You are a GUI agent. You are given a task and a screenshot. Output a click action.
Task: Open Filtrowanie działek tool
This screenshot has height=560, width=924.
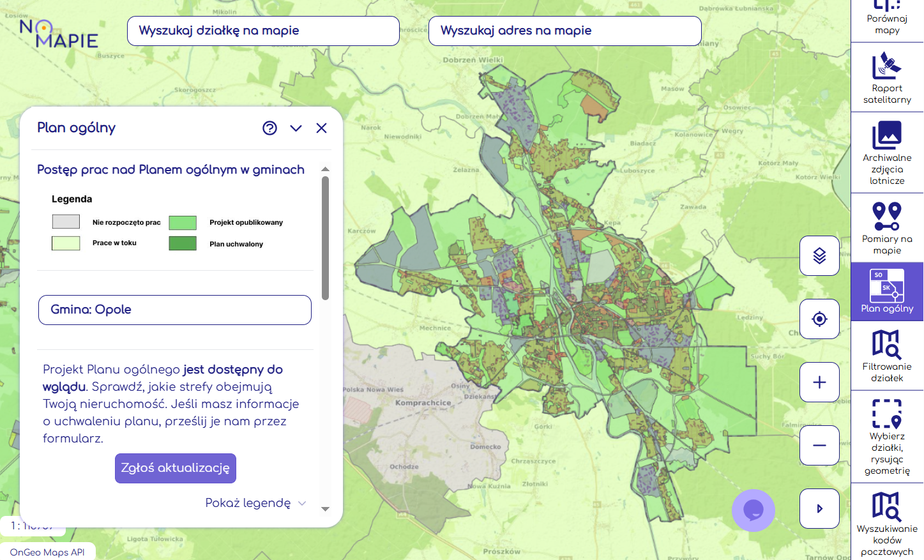887,356
